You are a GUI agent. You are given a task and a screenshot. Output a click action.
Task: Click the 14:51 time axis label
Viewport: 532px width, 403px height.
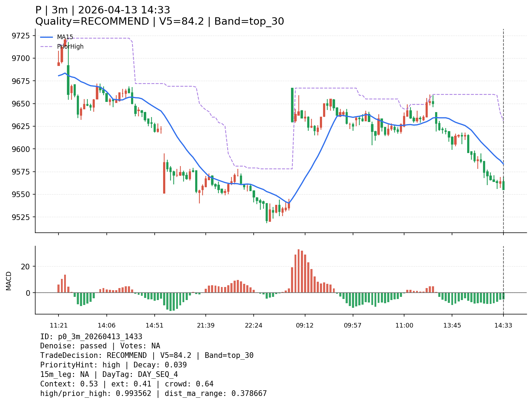coord(155,325)
